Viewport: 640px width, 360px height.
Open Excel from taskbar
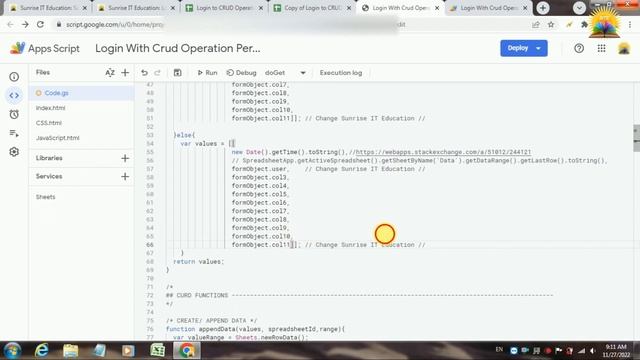158,350
